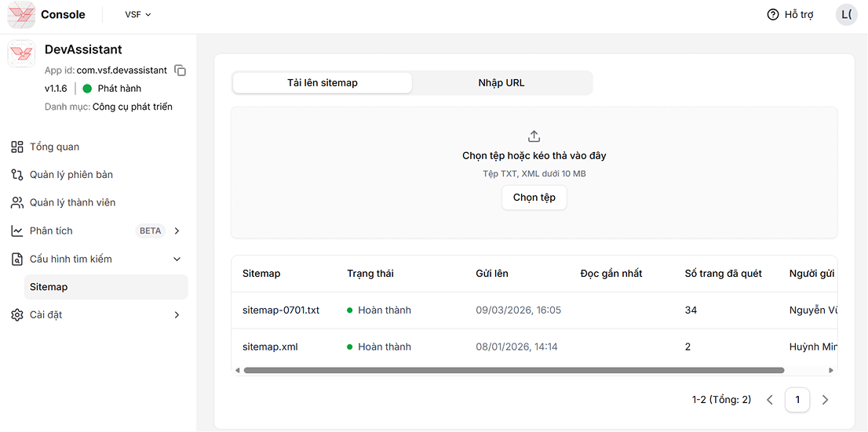Click Hoàn thành status in sitemap-0701.txt row
The height and width of the screenshot is (432, 868).
[x=379, y=310]
